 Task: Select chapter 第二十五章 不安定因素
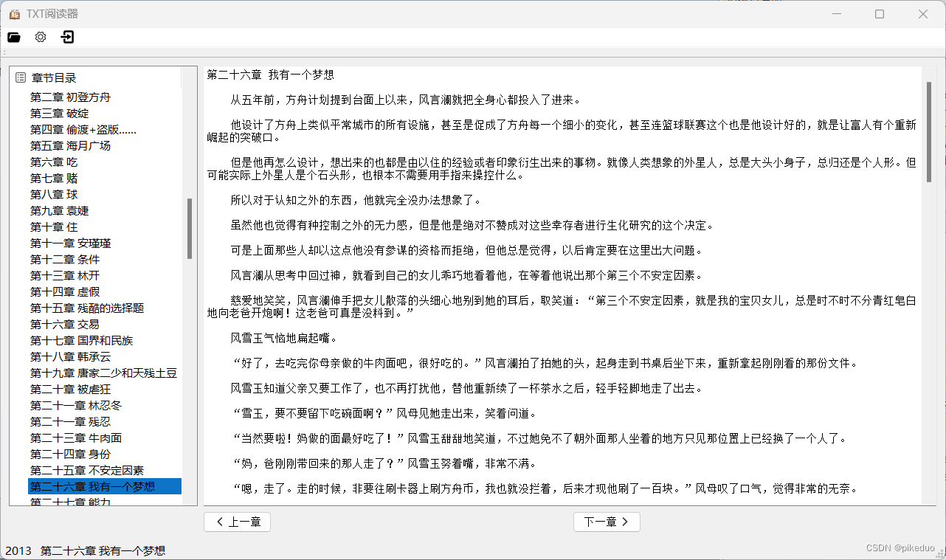(x=87, y=471)
